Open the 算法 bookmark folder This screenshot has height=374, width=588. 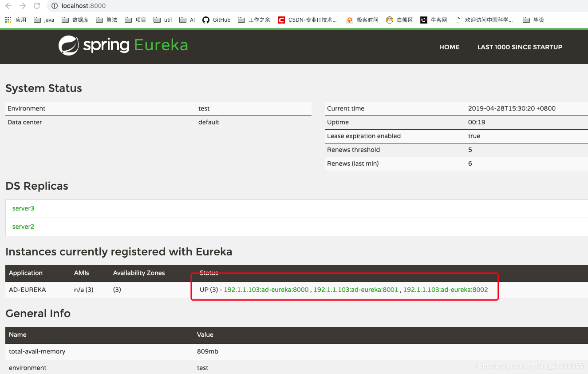click(107, 20)
